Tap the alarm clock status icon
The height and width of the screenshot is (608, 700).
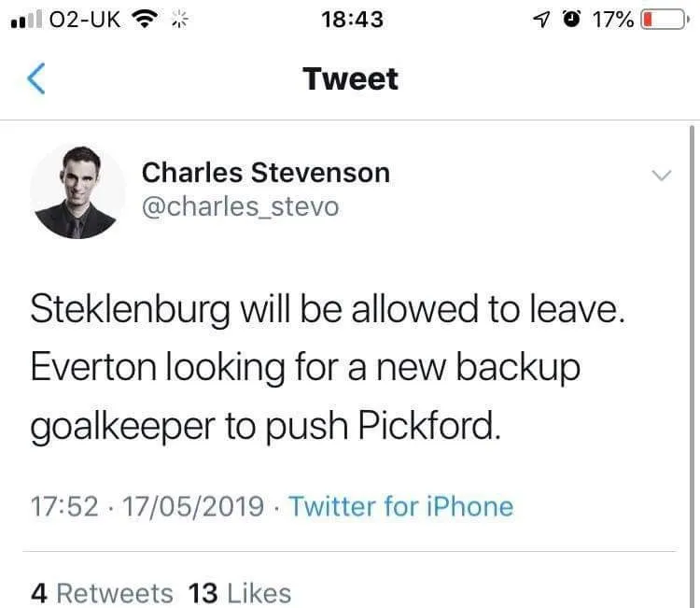tap(571, 19)
